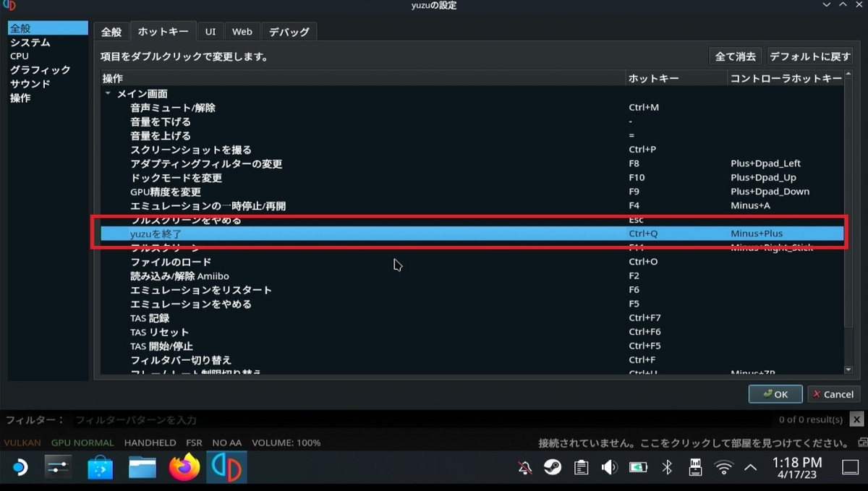Open the Wi-Fi network tray icon
This screenshot has height=491, width=868.
723,468
